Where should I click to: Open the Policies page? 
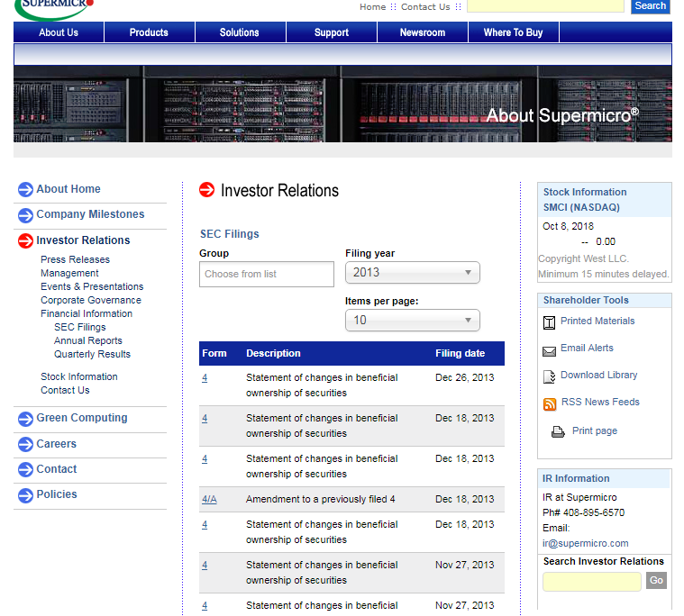pos(57,494)
